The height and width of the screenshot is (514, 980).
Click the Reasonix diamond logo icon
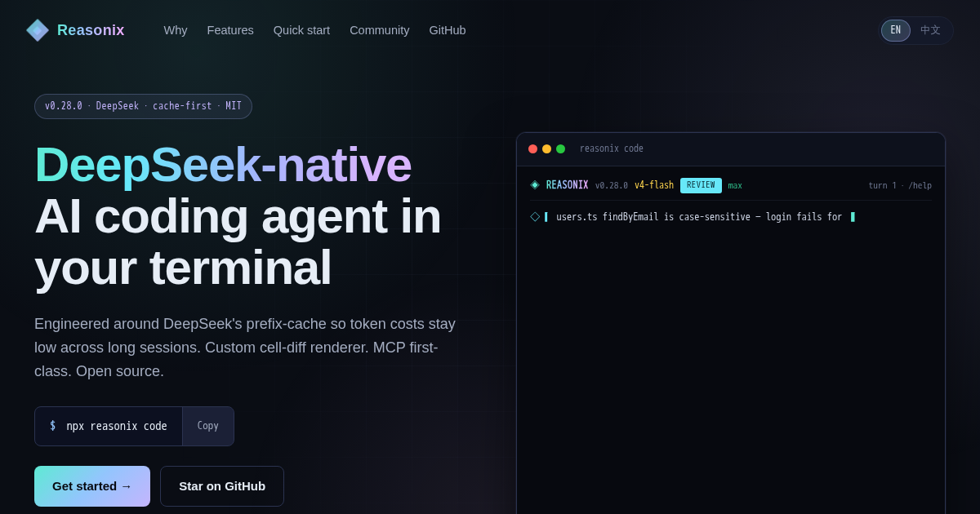coord(38,30)
